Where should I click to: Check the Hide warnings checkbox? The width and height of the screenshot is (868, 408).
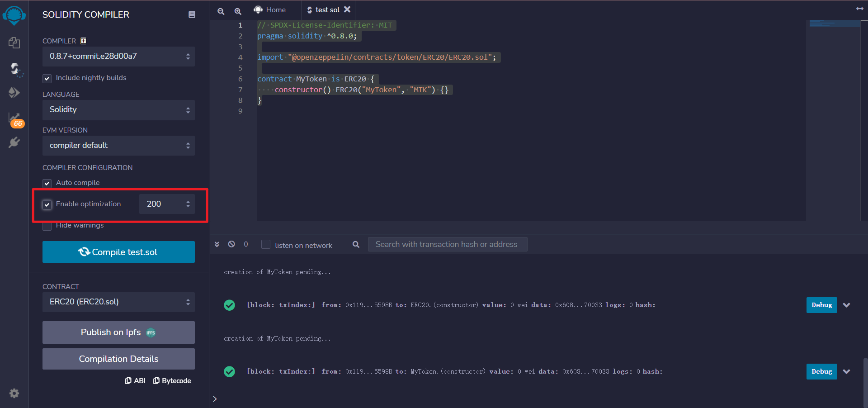coord(47,226)
